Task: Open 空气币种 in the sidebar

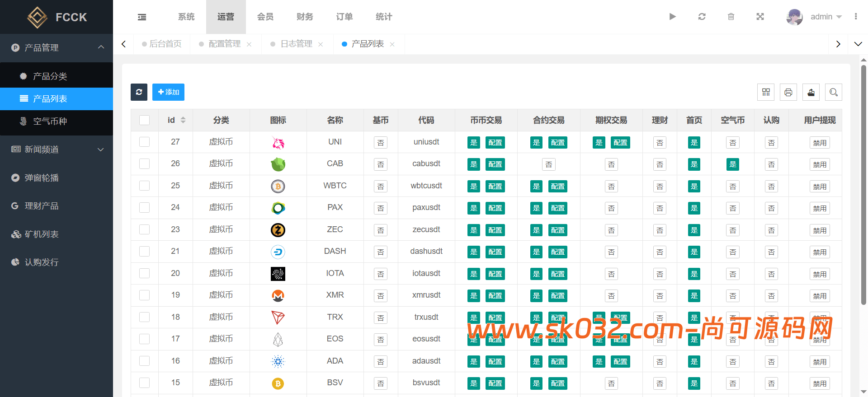Action: coord(57,121)
